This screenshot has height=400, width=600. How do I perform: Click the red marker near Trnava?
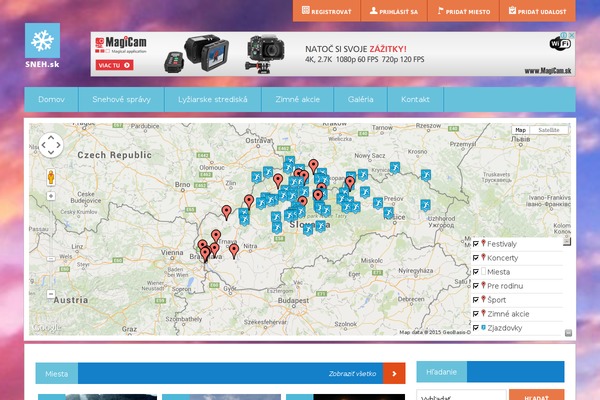click(x=216, y=236)
